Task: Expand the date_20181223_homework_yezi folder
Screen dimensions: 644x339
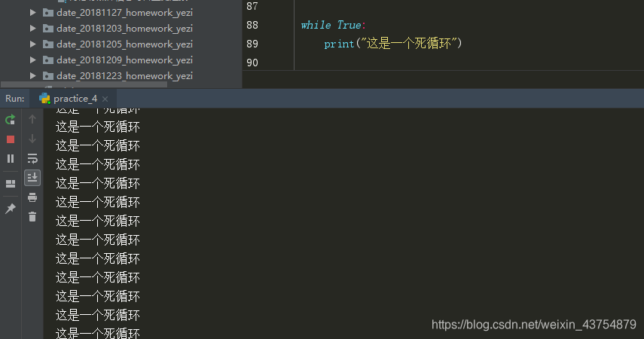Action: pyautogui.click(x=33, y=75)
